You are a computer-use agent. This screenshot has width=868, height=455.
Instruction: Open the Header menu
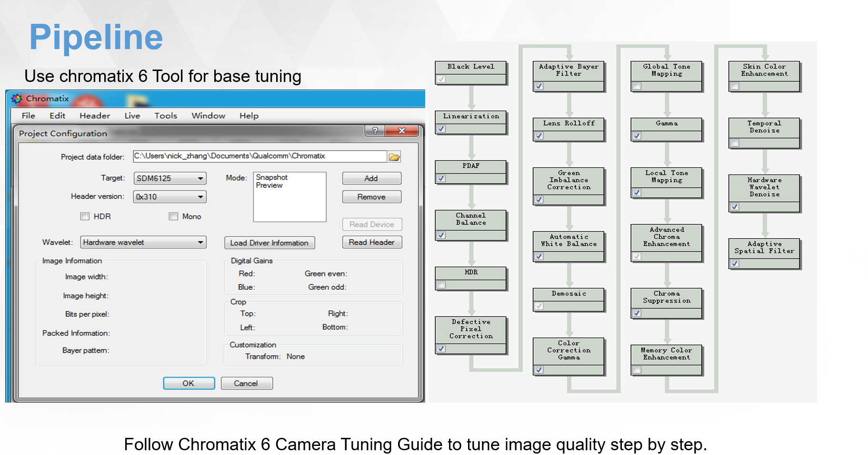[95, 116]
